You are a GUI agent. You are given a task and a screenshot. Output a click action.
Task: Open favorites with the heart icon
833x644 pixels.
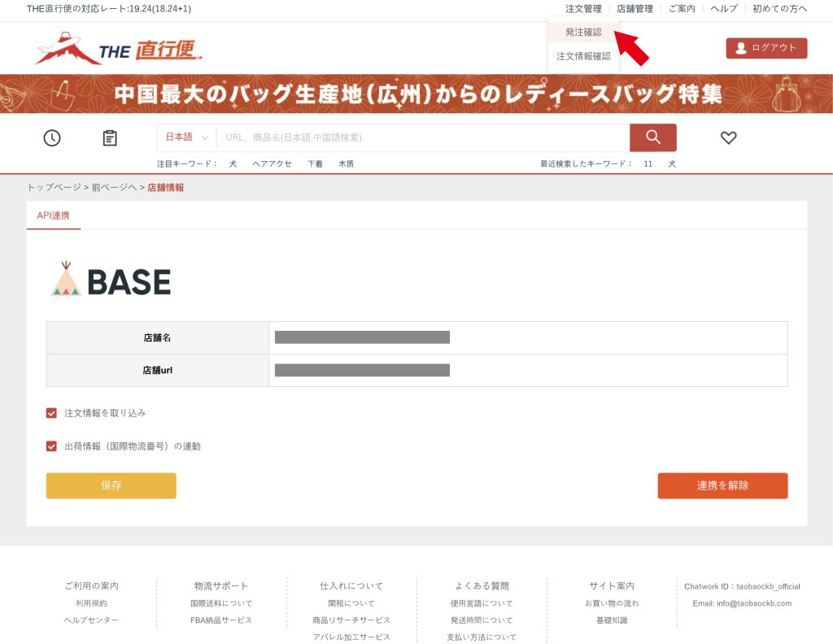point(728,137)
